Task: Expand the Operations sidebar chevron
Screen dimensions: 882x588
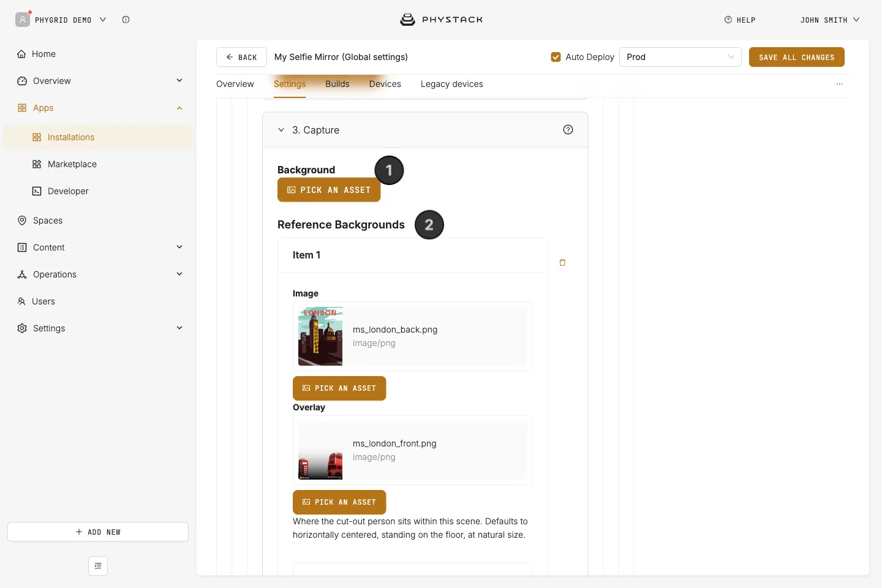Action: 179,274
